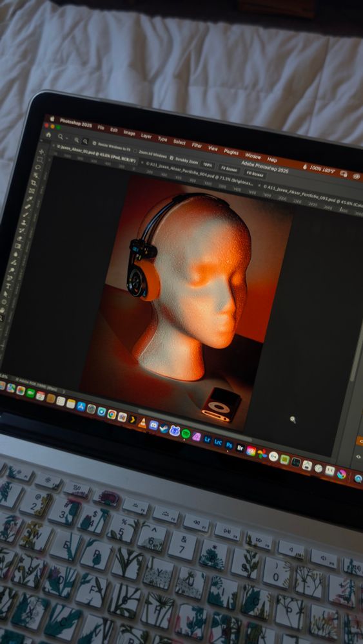Screen dimensions: 363x644
Task: Toggle Scrubby Zoom checkbox
Action: point(172,158)
